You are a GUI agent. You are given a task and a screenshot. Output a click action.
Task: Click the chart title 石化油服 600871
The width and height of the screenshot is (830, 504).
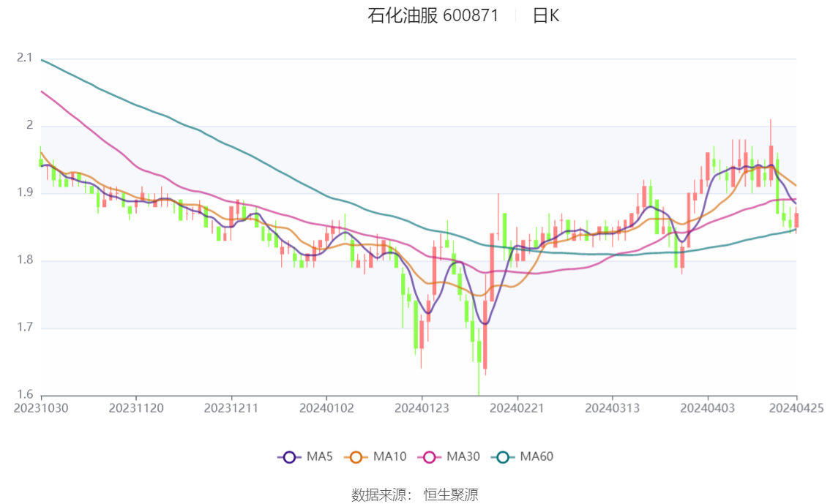click(433, 15)
